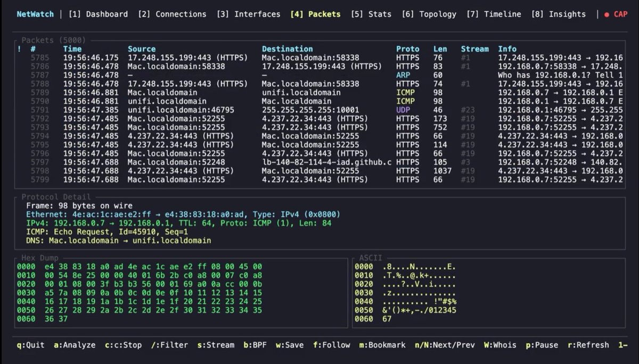
Task: Run a Whois lookup via W:Whois
Action: (499, 345)
